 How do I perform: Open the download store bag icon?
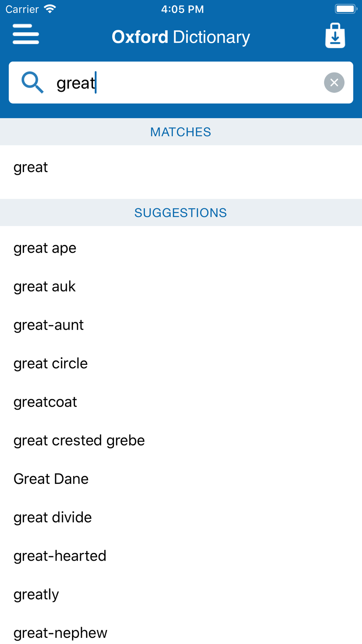[335, 35]
